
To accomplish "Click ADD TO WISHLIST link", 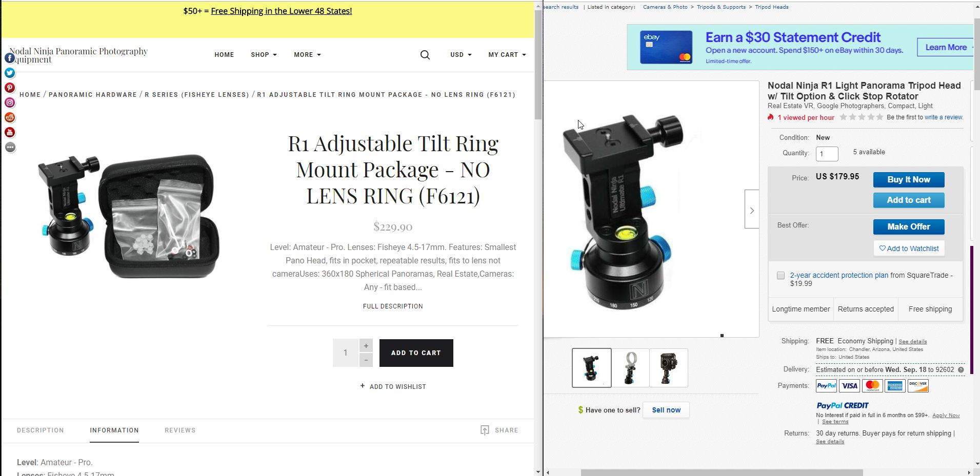I will (393, 386).
